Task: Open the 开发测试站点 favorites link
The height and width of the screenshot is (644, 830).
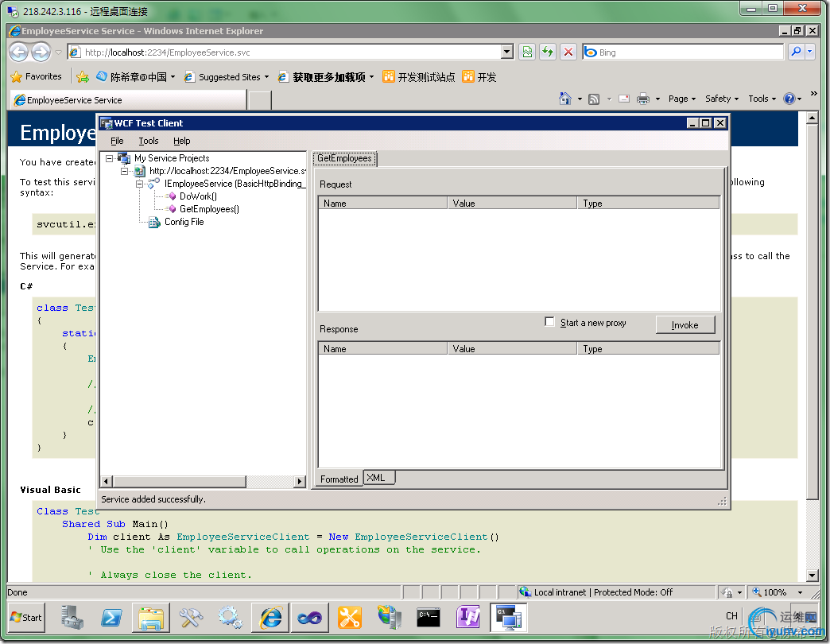Action: coord(418,77)
